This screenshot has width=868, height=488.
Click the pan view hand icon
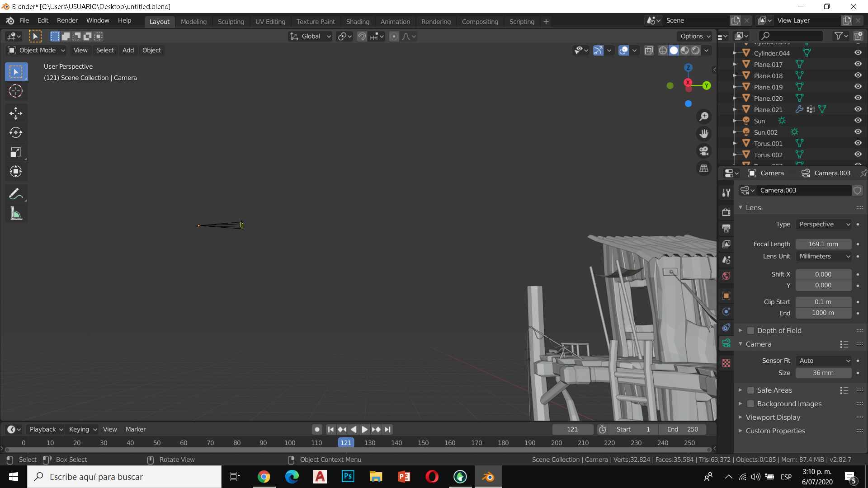point(704,134)
